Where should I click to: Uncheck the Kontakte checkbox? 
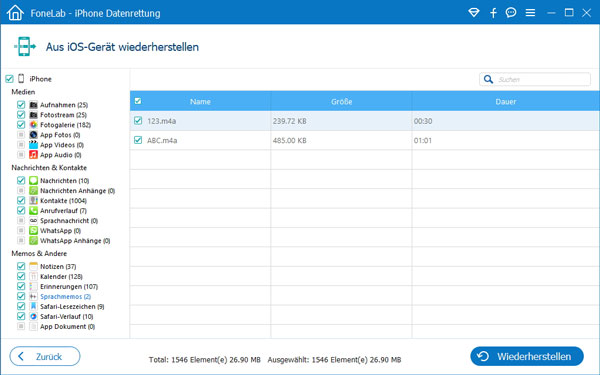click(21, 200)
